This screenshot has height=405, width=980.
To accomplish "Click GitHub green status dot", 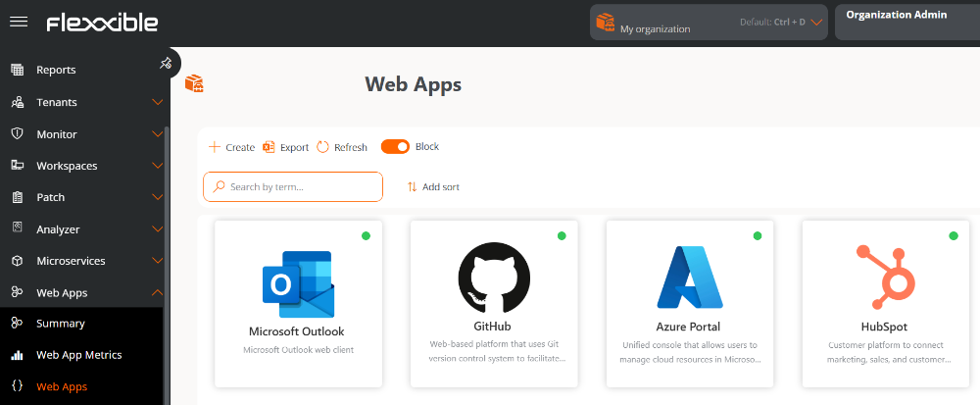I will (x=562, y=235).
